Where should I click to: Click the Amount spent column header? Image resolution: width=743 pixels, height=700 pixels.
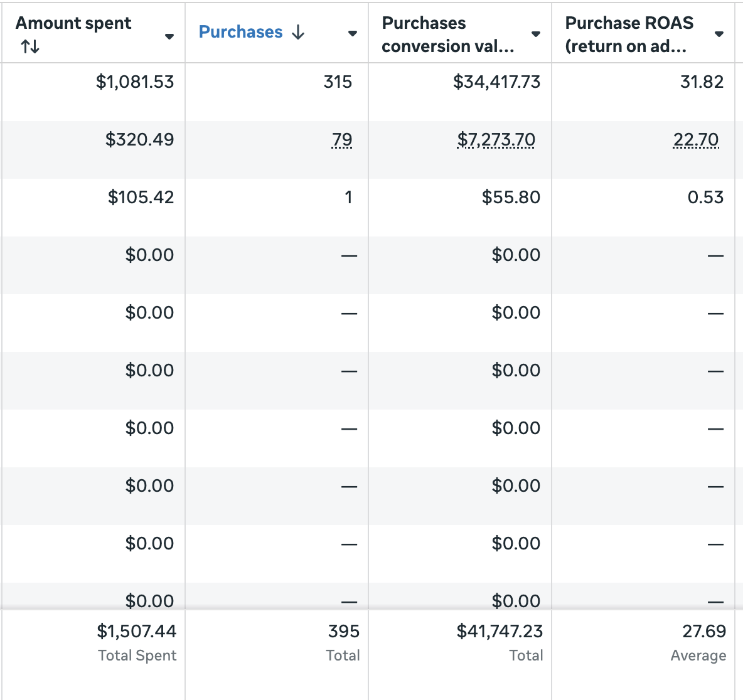(x=73, y=23)
